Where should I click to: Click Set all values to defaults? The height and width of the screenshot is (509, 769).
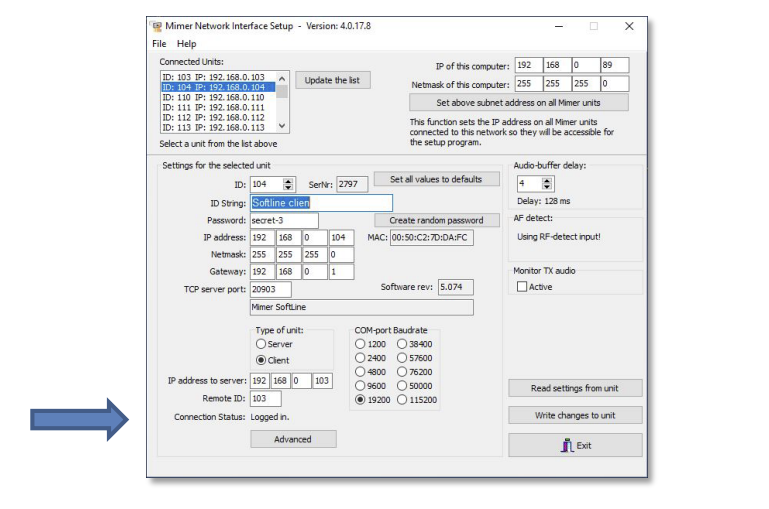(436, 179)
